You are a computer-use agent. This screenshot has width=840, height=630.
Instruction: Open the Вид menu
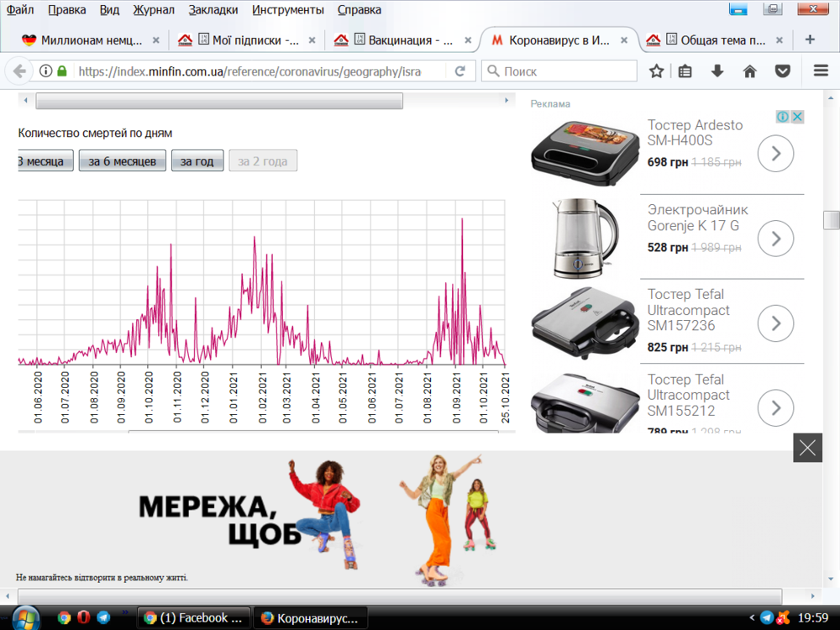tap(109, 9)
